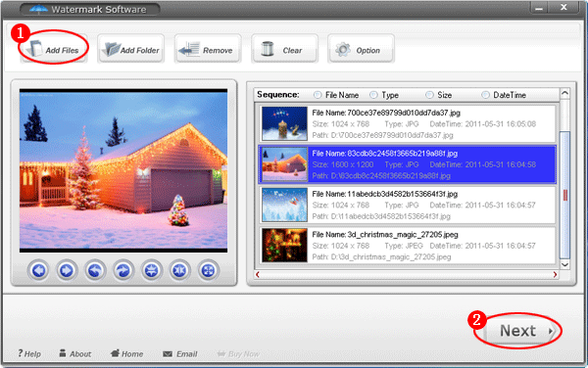This screenshot has height=368, width=588.
Task: Click the Buy Now link
Action: click(238, 353)
